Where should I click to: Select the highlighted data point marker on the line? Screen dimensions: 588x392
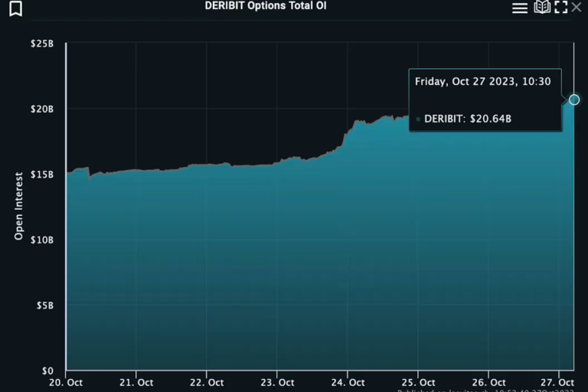click(x=574, y=100)
